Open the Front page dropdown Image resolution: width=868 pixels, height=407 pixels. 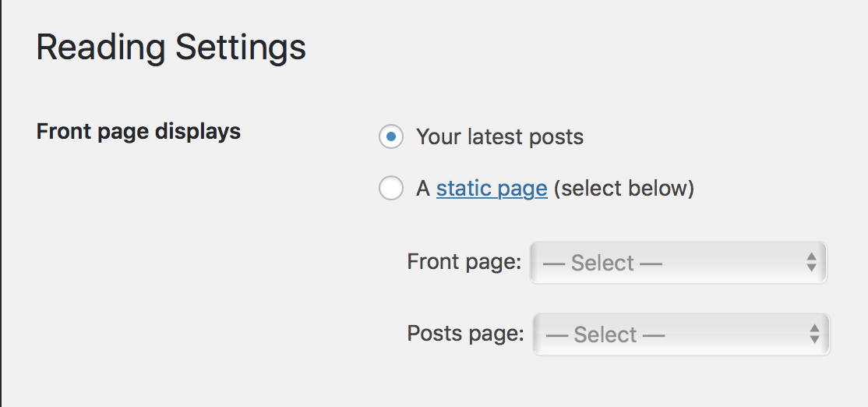click(x=678, y=263)
